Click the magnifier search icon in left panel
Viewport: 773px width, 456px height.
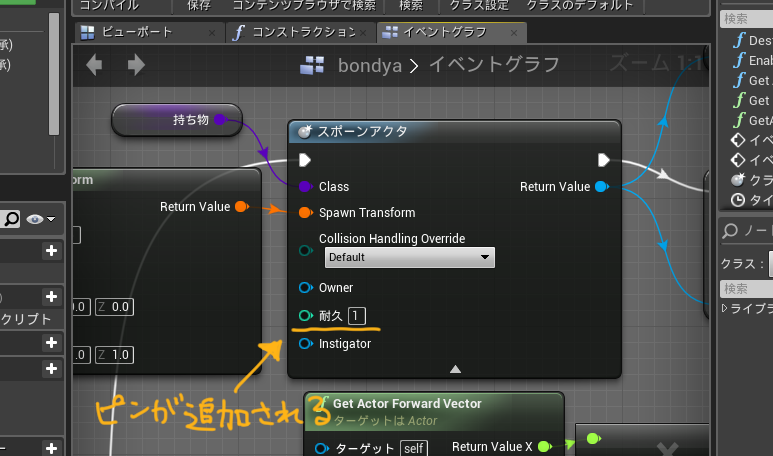(x=10, y=219)
